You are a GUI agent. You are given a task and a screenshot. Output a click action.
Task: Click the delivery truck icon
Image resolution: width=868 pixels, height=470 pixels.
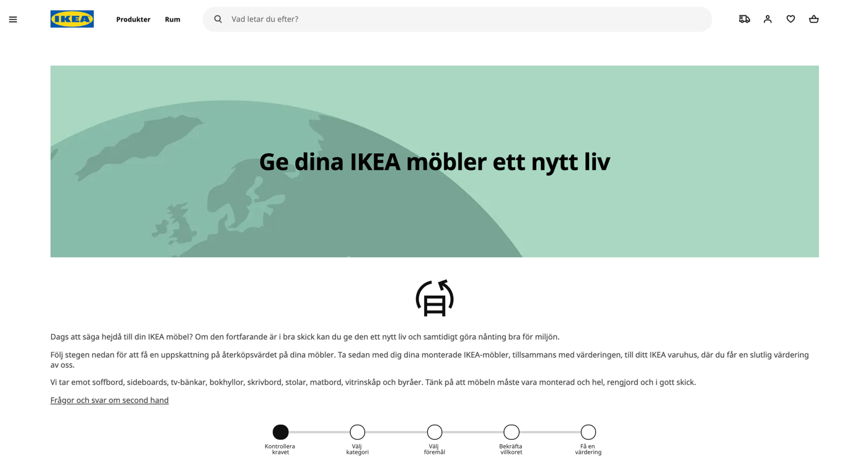tap(745, 19)
